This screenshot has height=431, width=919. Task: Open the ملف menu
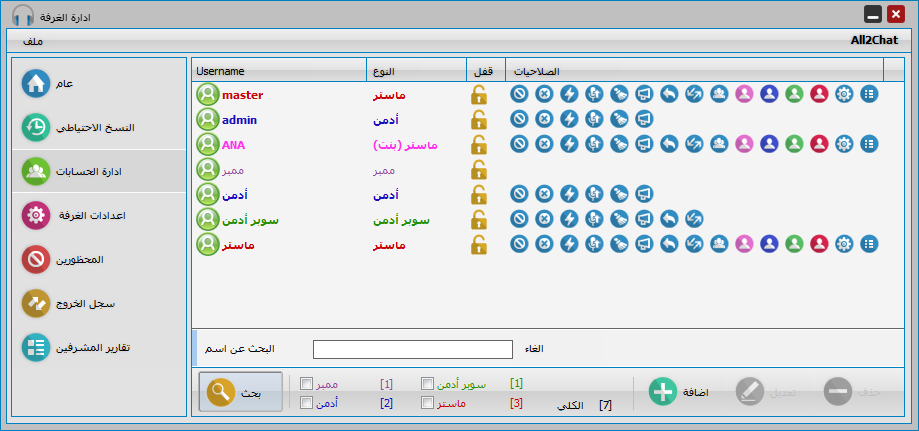(33, 41)
